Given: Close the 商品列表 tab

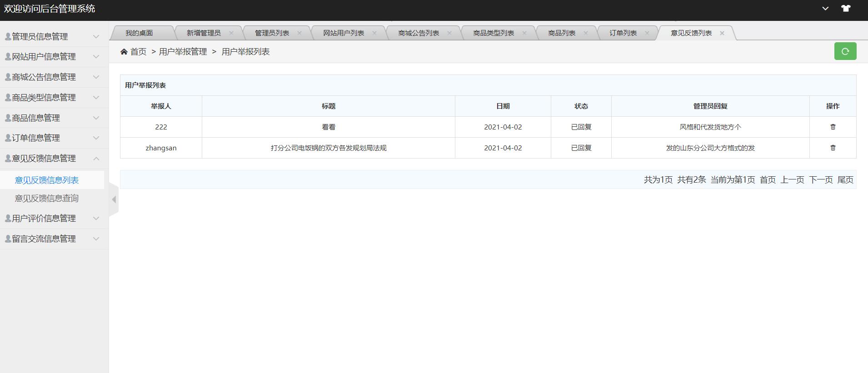Looking at the screenshot, I should pos(585,33).
